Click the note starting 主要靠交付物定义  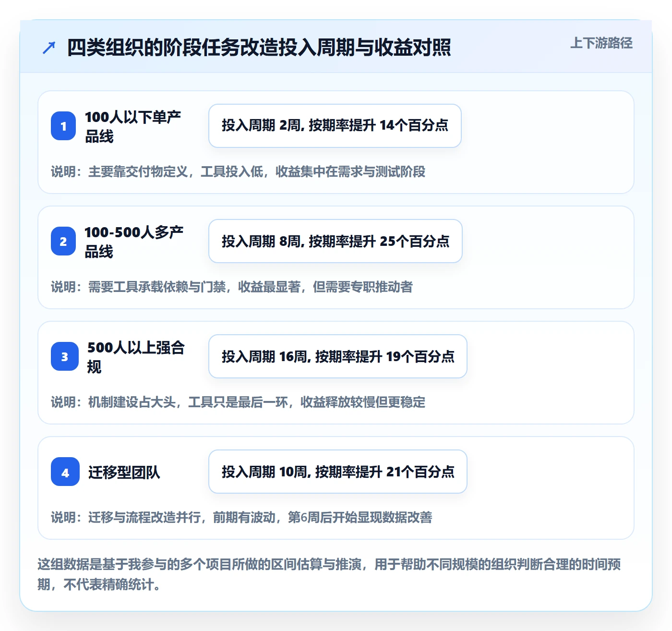tap(238, 171)
